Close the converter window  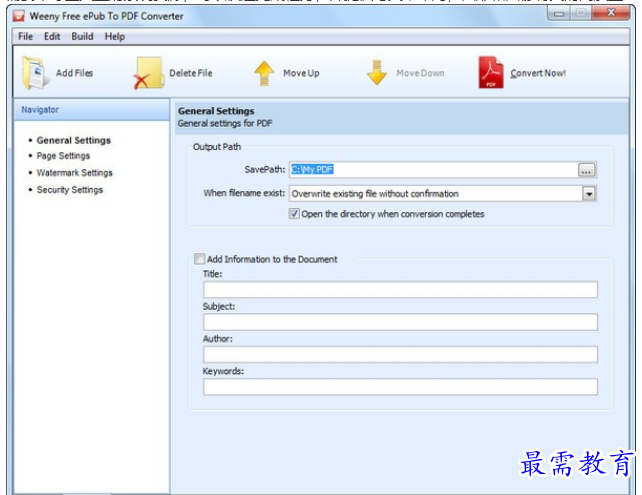[611, 13]
